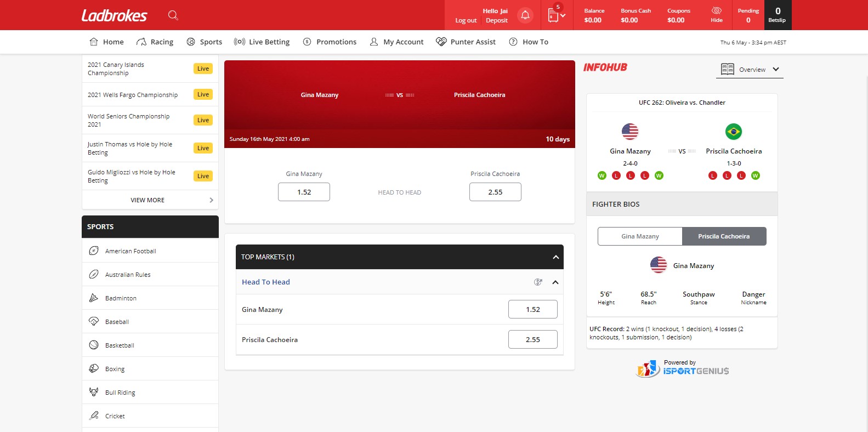
Task: Click the Danger Nickname value
Action: click(753, 298)
